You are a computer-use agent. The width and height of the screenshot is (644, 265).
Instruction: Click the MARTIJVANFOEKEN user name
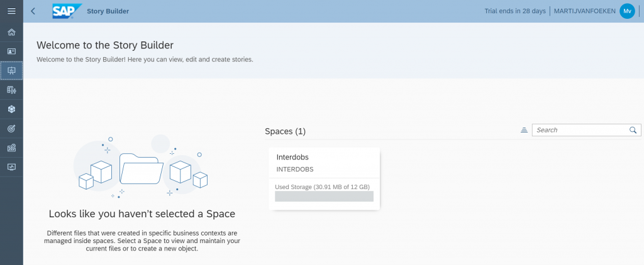point(584,11)
